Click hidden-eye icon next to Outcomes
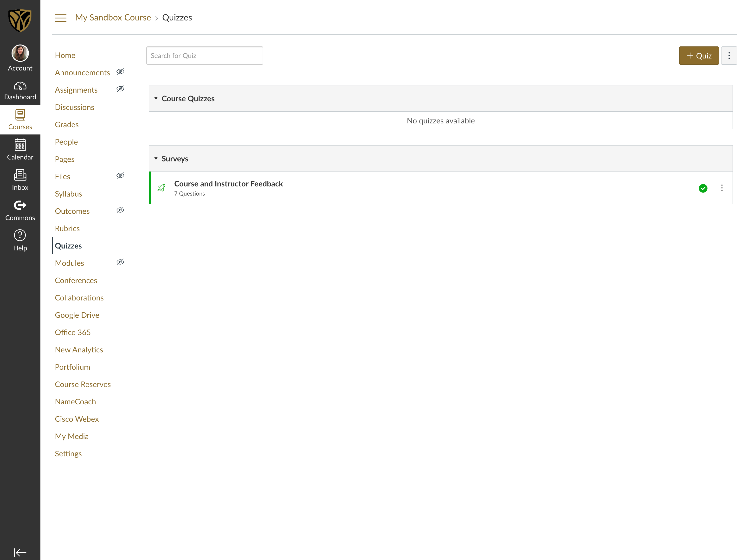This screenshot has width=747, height=560. click(x=120, y=210)
